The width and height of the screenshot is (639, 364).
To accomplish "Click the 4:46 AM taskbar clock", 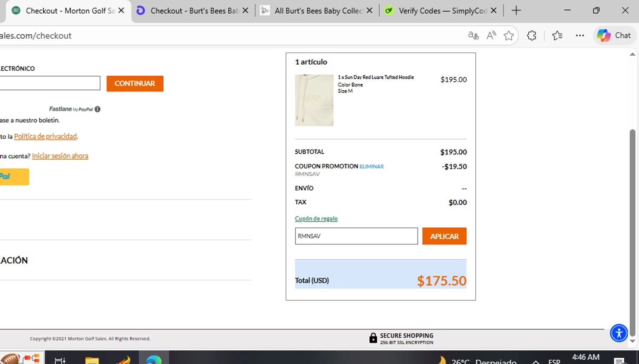I will 586,358.
